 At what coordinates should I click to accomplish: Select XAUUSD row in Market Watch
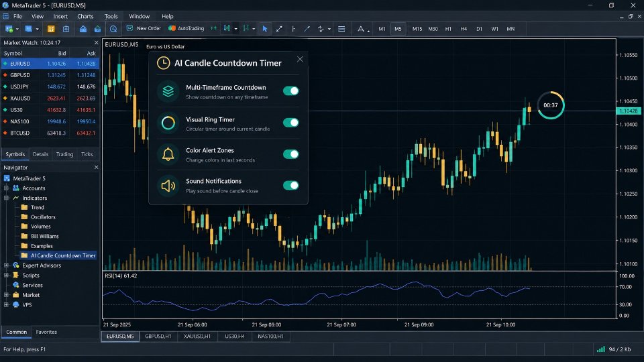pos(50,98)
